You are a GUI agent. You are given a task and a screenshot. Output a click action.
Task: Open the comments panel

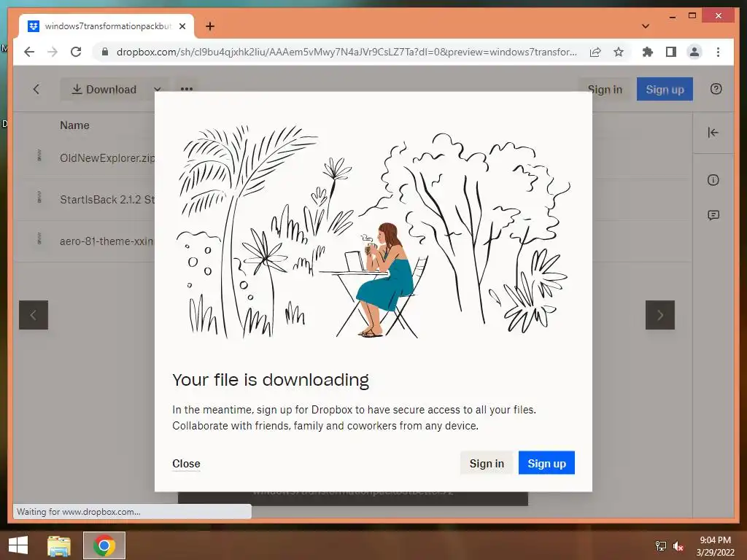[713, 215]
